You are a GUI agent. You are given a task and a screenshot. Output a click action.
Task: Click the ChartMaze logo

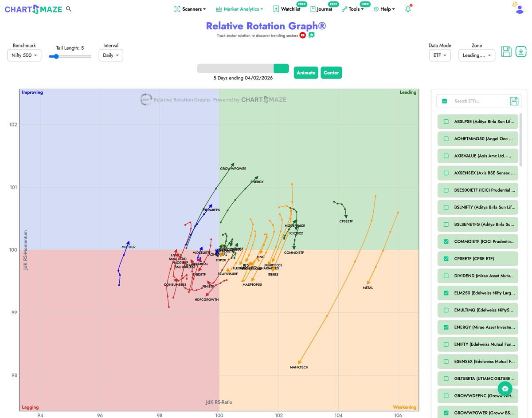(33, 9)
